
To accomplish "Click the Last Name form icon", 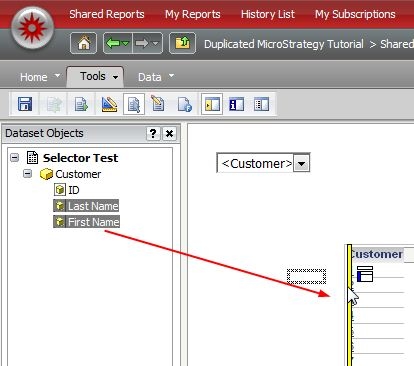I will pos(60,206).
